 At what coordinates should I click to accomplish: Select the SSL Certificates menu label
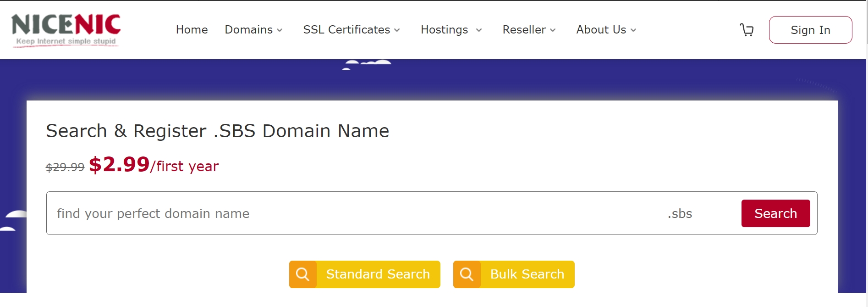coord(346,30)
